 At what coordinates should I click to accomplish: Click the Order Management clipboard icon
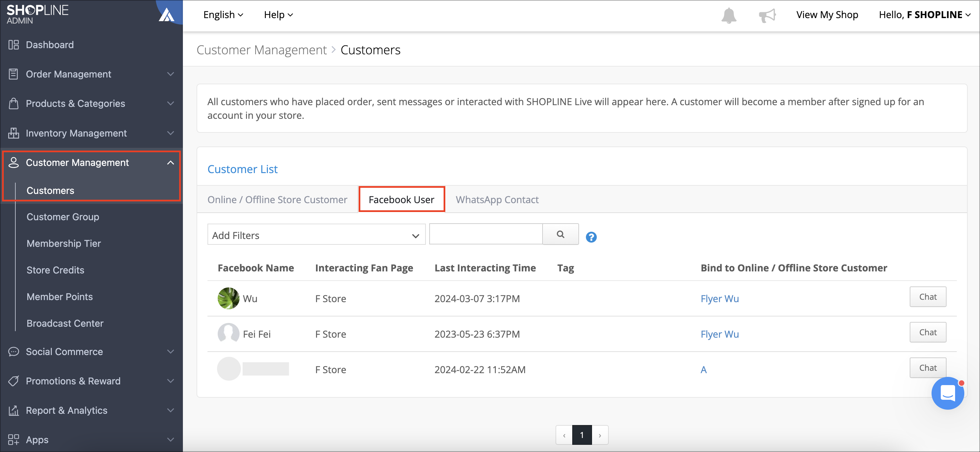tap(14, 74)
